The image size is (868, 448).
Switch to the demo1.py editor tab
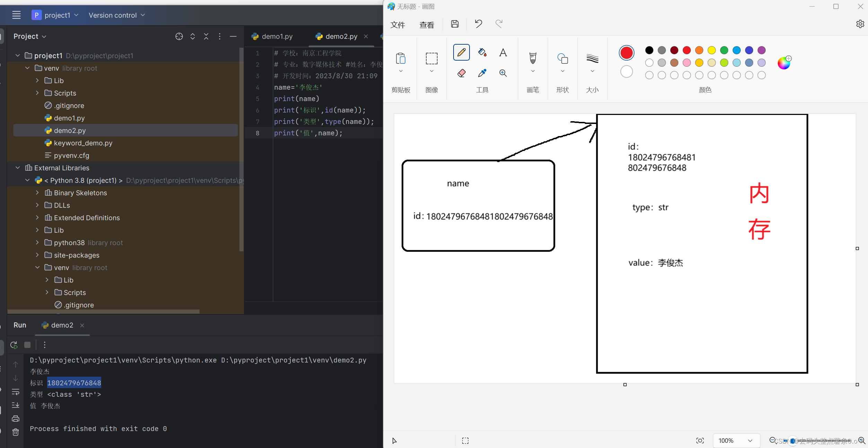click(277, 36)
